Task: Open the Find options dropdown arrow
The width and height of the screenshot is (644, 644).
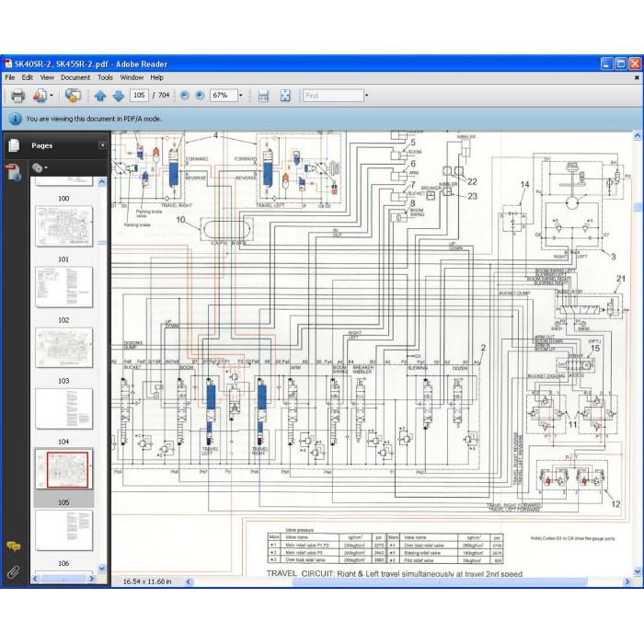Action: click(x=366, y=96)
